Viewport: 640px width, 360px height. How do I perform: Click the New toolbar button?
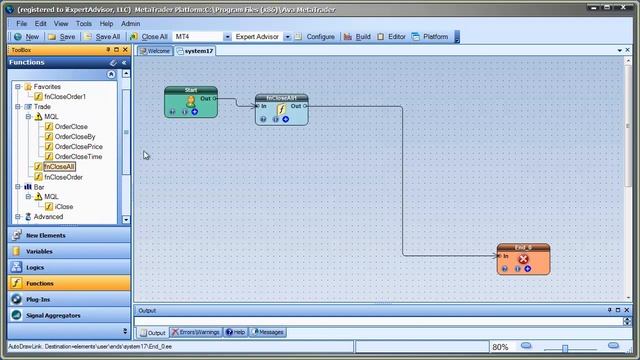point(27,37)
